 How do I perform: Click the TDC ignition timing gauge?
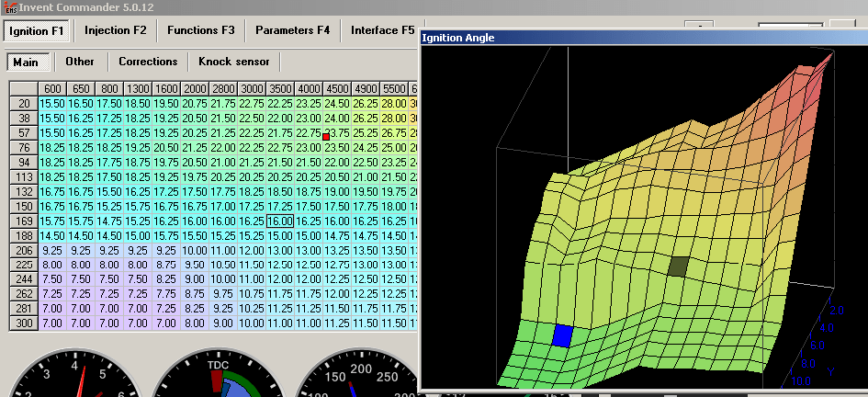click(x=218, y=377)
